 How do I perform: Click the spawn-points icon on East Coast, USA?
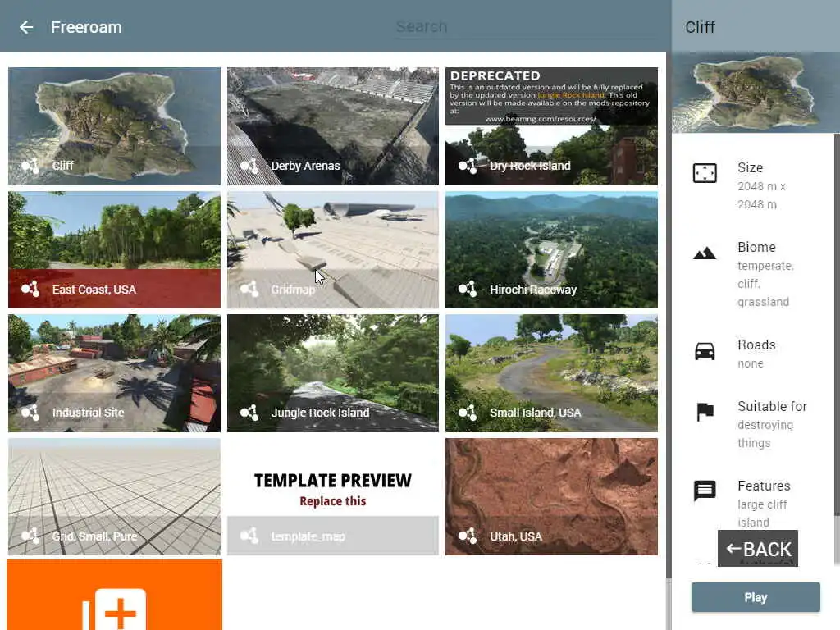[30, 290]
